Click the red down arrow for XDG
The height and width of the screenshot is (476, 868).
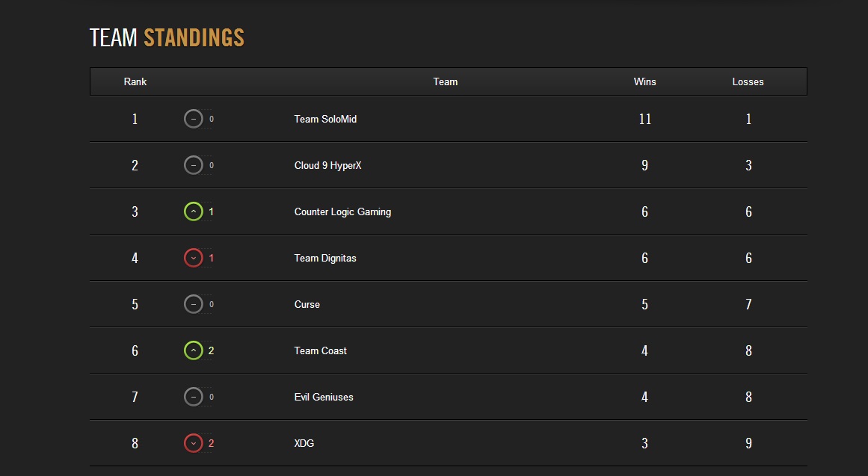(193, 443)
